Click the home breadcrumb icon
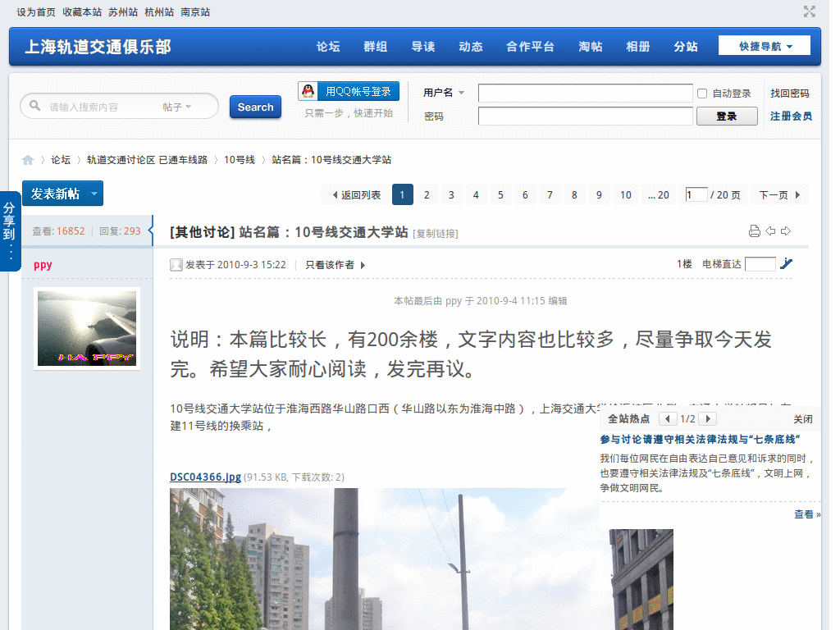Screen dimensions: 840x630 click(x=28, y=160)
